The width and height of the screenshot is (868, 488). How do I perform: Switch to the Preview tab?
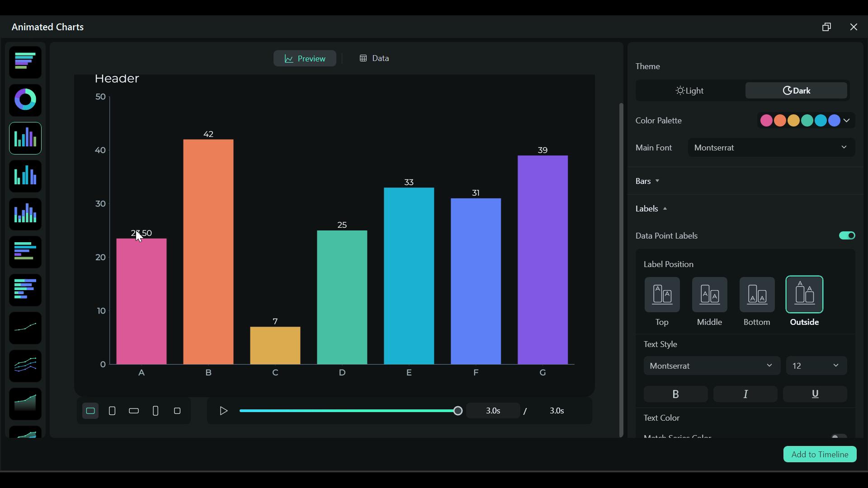305,58
